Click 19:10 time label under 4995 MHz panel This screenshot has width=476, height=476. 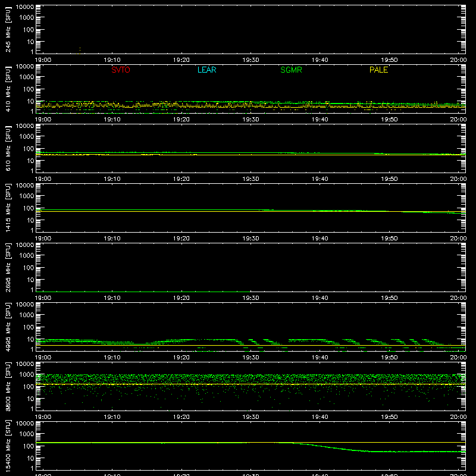[x=112, y=358]
